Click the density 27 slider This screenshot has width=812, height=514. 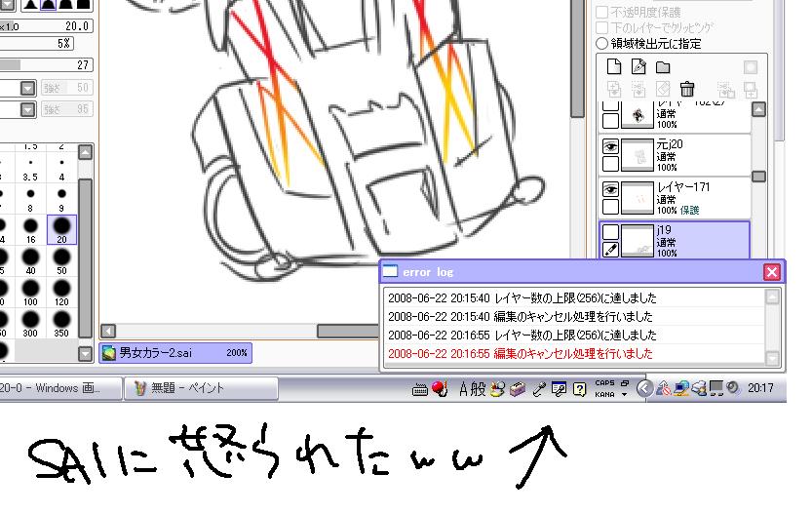pos(46,64)
